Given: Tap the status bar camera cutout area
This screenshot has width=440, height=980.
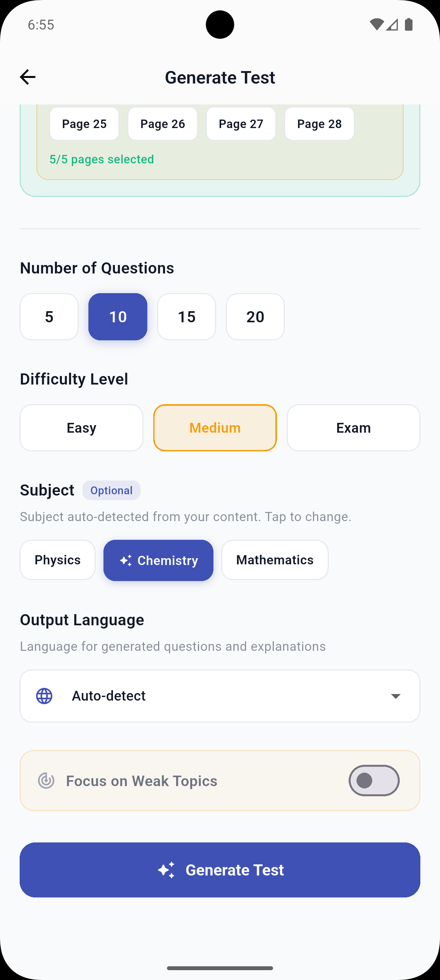Looking at the screenshot, I should tap(220, 24).
